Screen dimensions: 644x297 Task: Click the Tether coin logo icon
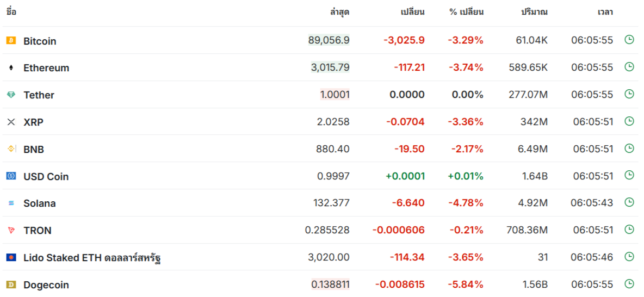click(x=11, y=95)
